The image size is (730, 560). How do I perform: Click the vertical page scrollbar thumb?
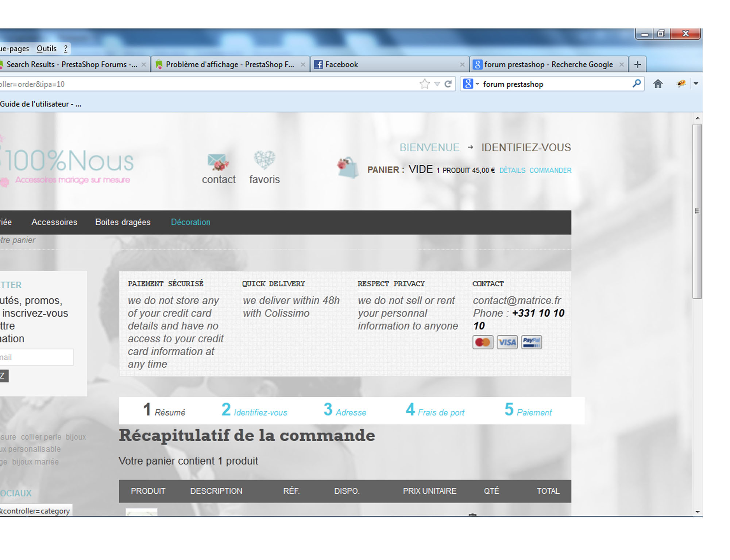(697, 211)
